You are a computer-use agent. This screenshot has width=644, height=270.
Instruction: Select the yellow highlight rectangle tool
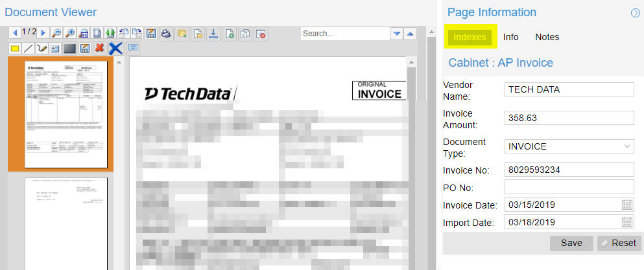[15, 49]
